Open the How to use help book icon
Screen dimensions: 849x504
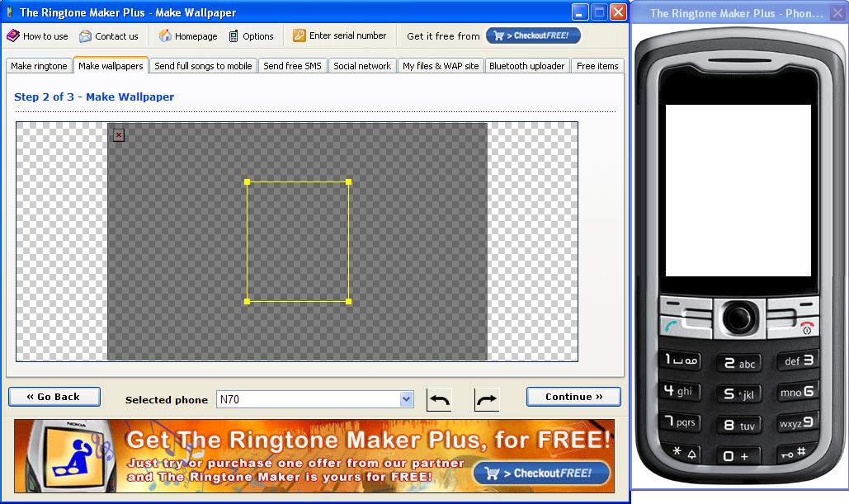pyautogui.click(x=13, y=35)
